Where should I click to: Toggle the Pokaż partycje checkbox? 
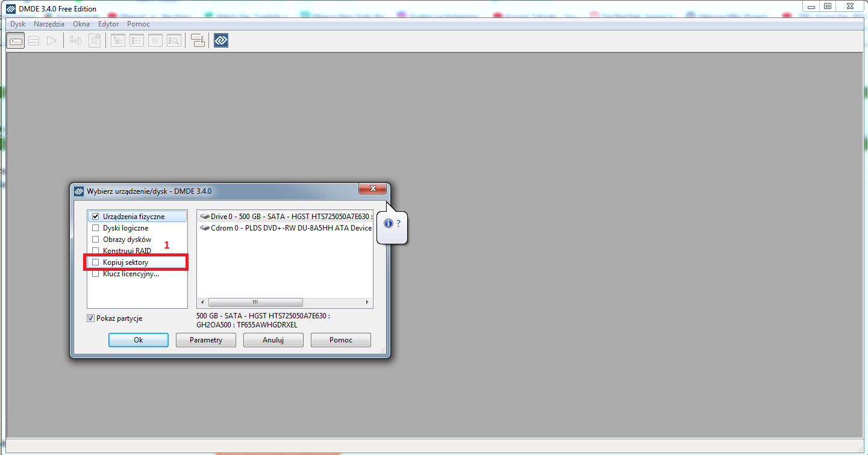click(x=91, y=318)
